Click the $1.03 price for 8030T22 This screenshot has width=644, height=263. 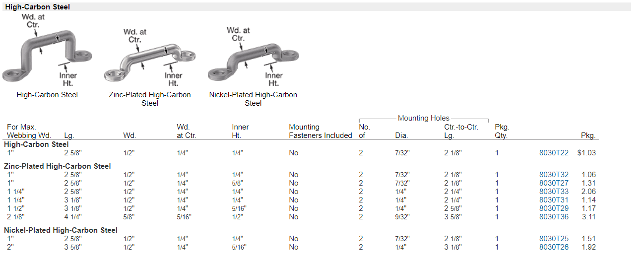(586, 153)
